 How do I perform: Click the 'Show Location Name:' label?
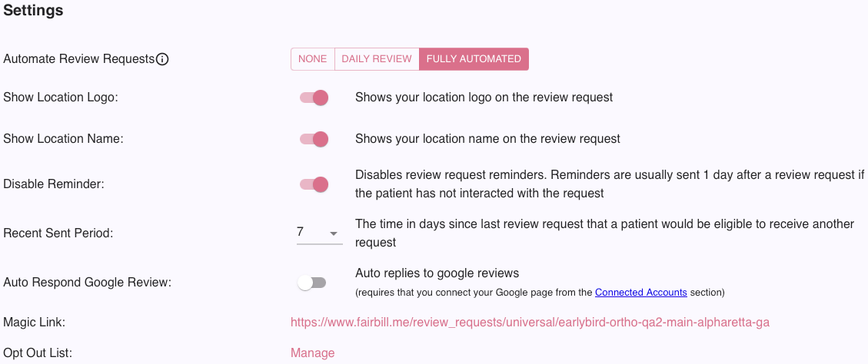[x=63, y=139]
